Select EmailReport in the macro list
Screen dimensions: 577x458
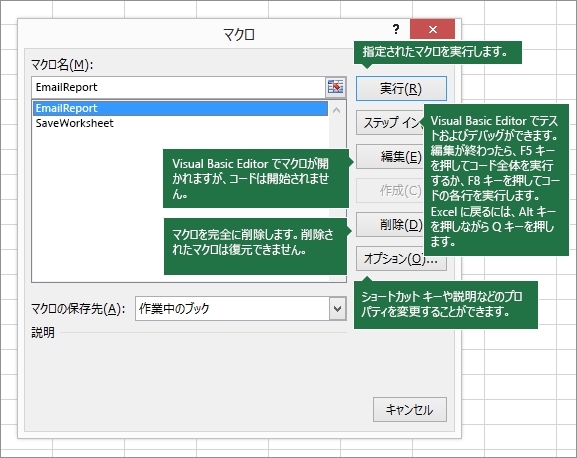pos(180,108)
